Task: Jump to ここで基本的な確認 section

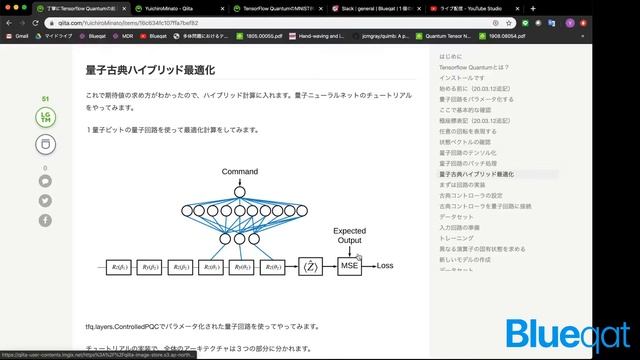Action: [x=465, y=110]
